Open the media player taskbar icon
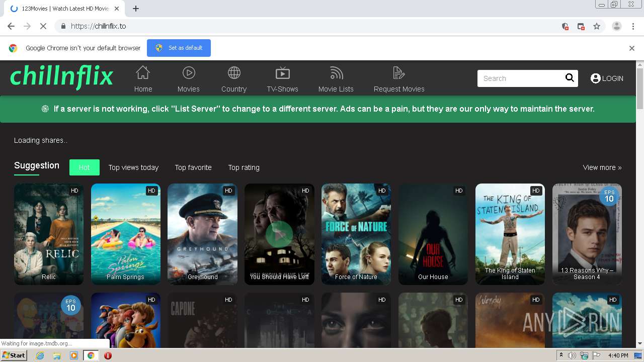Image resolution: width=644 pixels, height=362 pixels. tap(74, 355)
